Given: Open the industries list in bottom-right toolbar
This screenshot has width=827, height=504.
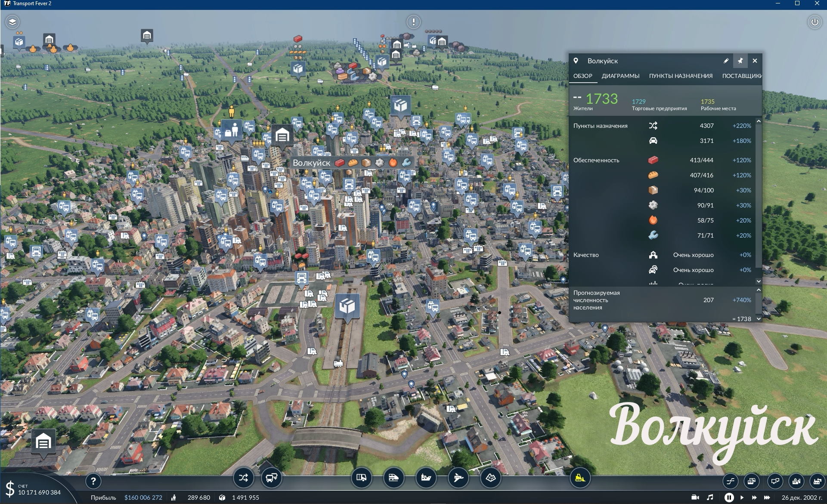Looking at the screenshot, I should click(x=817, y=481).
